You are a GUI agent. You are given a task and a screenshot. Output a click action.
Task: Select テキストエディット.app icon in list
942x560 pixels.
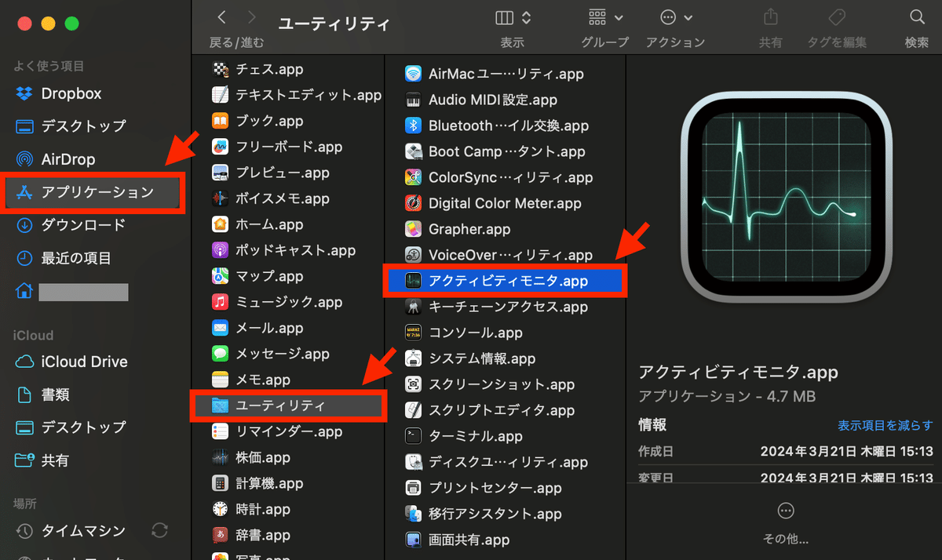[221, 95]
